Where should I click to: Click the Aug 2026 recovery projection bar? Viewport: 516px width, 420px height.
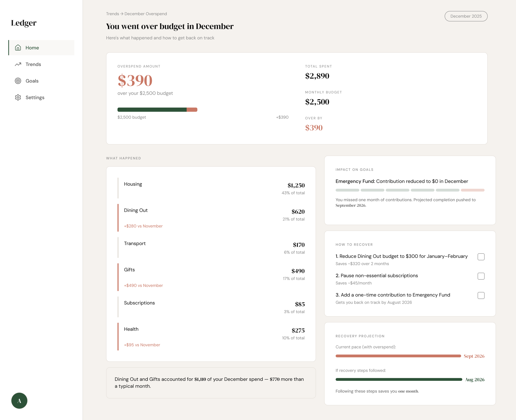399,379
